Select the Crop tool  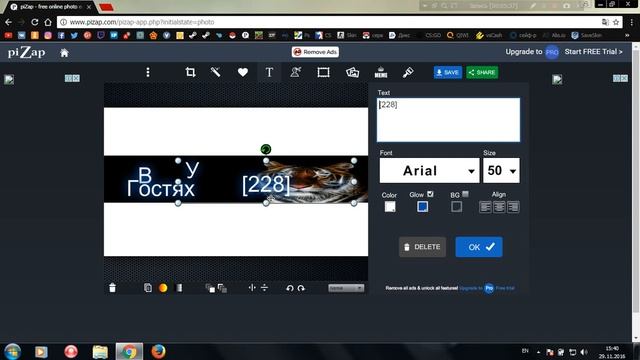point(190,72)
